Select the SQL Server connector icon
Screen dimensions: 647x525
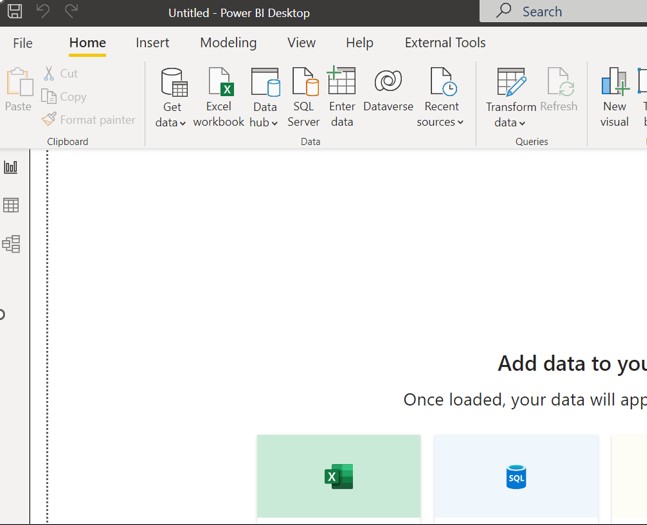click(304, 98)
